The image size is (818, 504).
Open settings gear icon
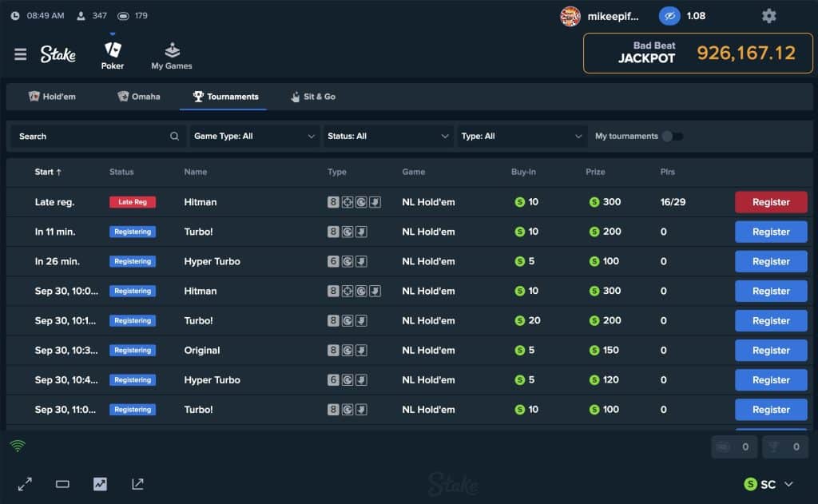tap(768, 16)
